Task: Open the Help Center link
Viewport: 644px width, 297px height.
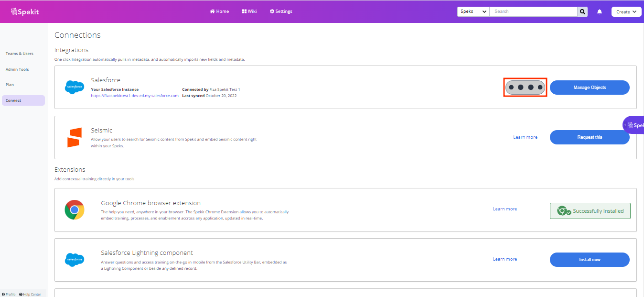Action: 30,294
